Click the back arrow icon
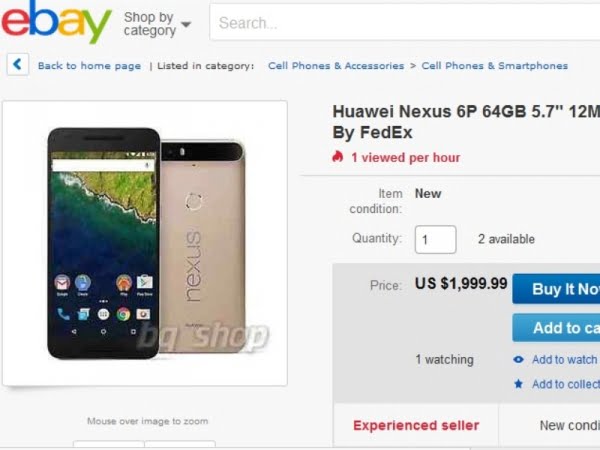The image size is (600, 450). 18,64
